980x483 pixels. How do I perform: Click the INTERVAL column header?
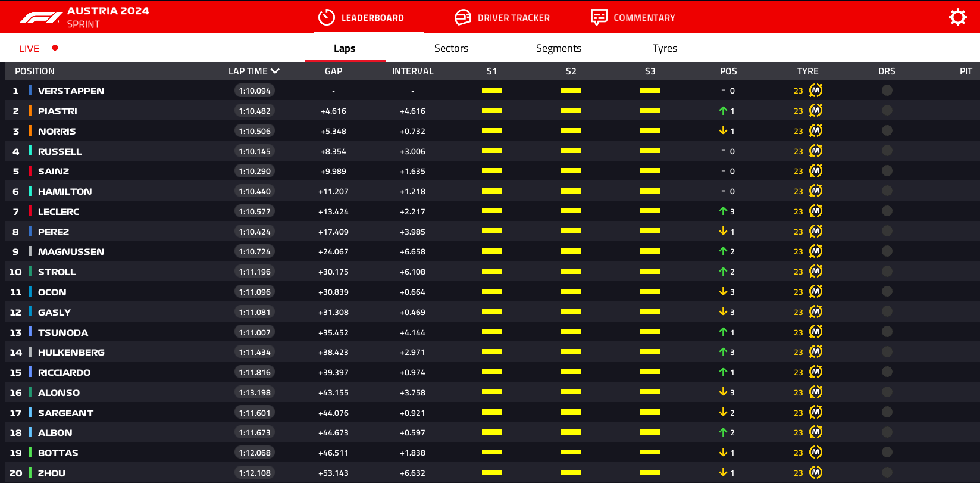[412, 71]
